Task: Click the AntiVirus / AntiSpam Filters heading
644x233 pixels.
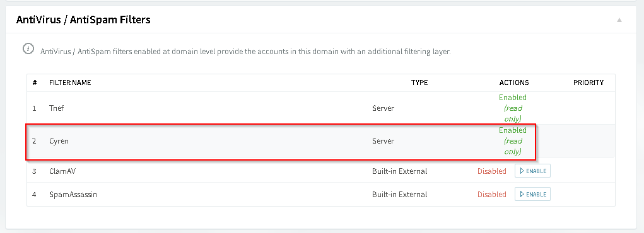Action: point(83,20)
